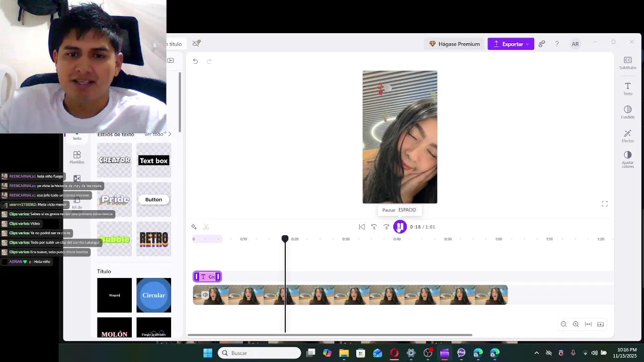The width and height of the screenshot is (644, 362).
Task: Choose the MOLÓN title preset
Action: [114, 327]
